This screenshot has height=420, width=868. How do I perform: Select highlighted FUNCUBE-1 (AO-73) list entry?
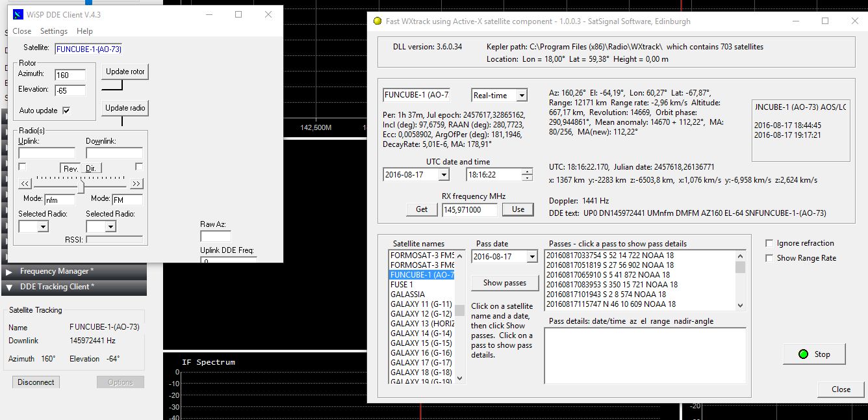pos(421,275)
